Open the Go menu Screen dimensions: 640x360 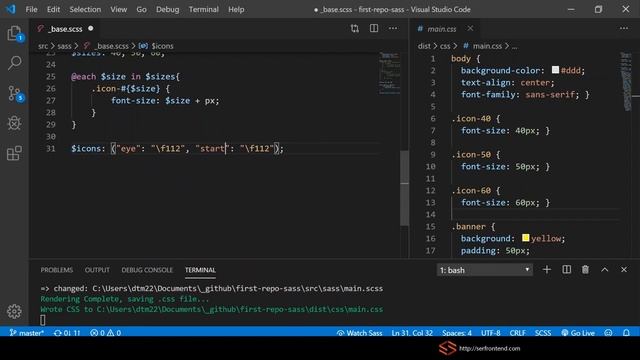pos(141,9)
